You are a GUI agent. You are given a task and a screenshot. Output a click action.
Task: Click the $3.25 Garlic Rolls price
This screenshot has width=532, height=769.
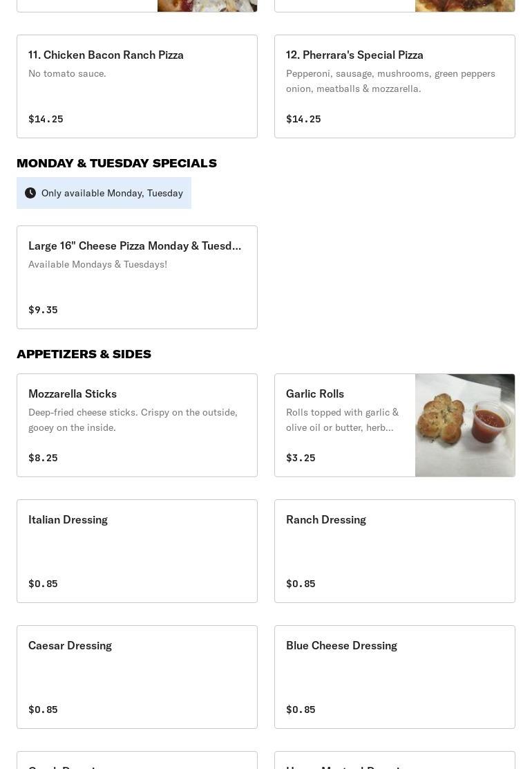(301, 458)
